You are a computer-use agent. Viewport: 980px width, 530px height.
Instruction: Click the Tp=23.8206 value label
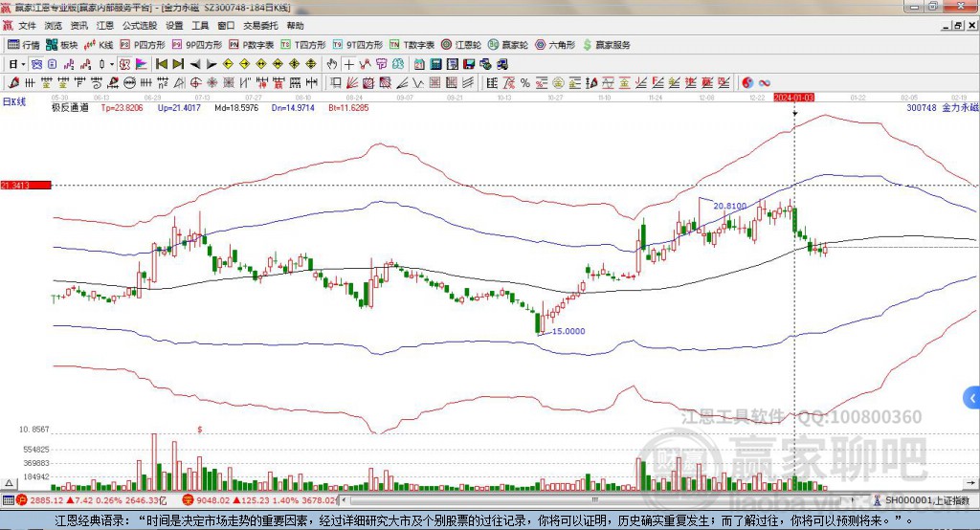pyautogui.click(x=122, y=107)
